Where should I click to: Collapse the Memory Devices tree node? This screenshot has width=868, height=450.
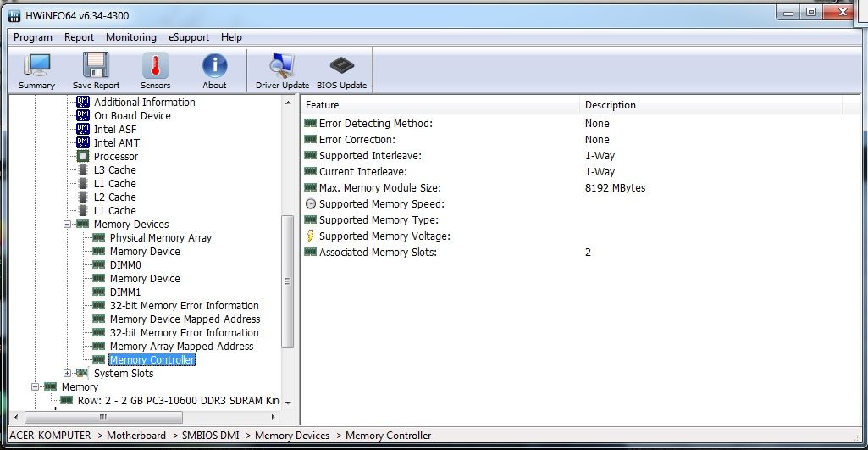point(68,225)
